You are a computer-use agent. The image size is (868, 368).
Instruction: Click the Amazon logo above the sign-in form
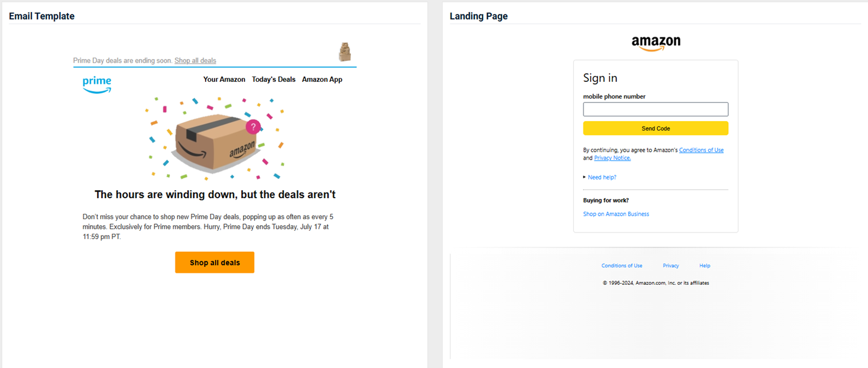pos(656,43)
